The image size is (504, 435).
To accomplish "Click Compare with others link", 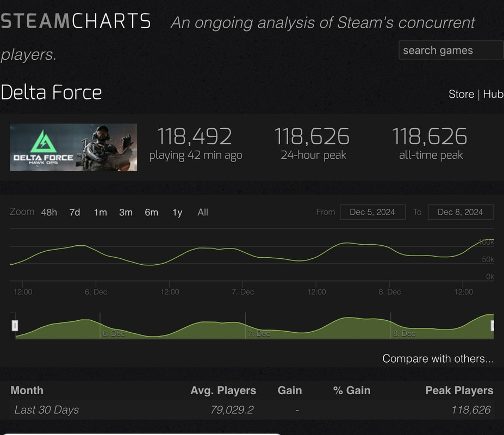I will 438,358.
